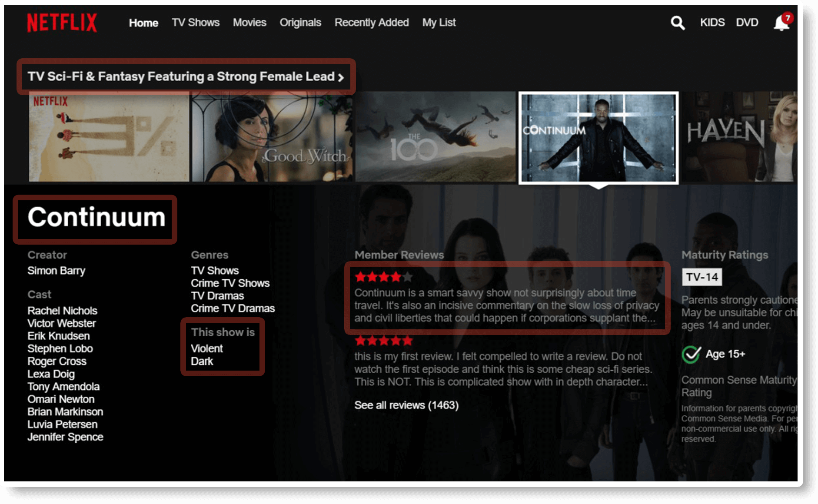Open the Continuum title heading
Screen dimensions: 818x504
click(x=96, y=217)
